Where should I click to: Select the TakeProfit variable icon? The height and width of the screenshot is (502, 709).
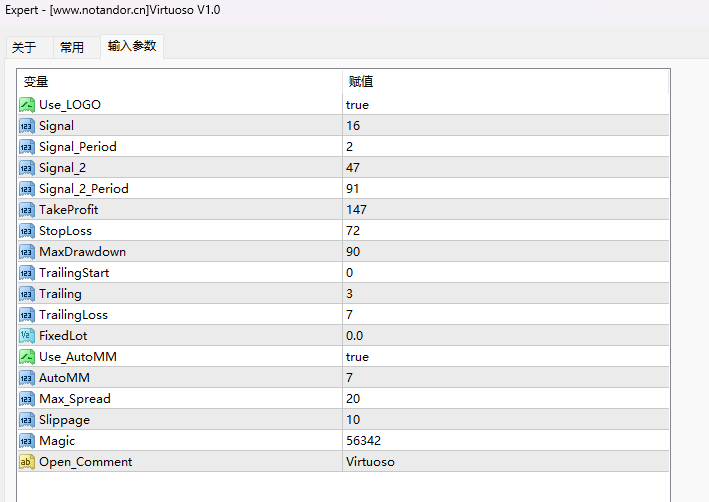point(27,210)
